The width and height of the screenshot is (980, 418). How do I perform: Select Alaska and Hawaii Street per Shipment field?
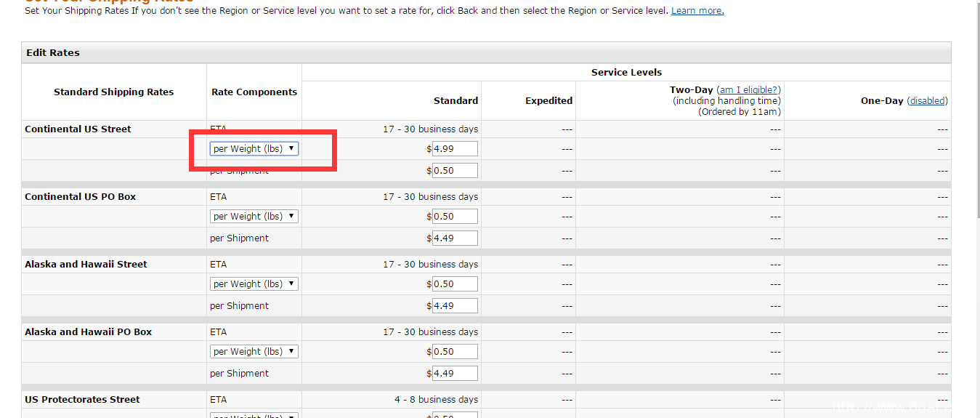click(x=455, y=305)
